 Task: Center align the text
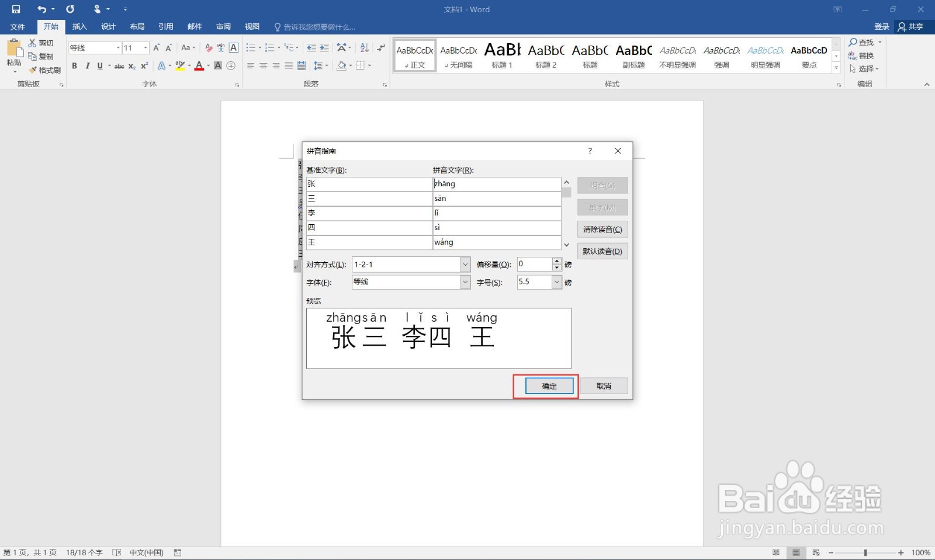coord(264,66)
